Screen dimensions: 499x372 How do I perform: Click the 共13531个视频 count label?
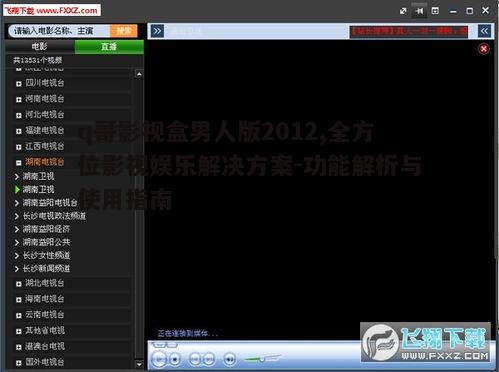(37, 60)
